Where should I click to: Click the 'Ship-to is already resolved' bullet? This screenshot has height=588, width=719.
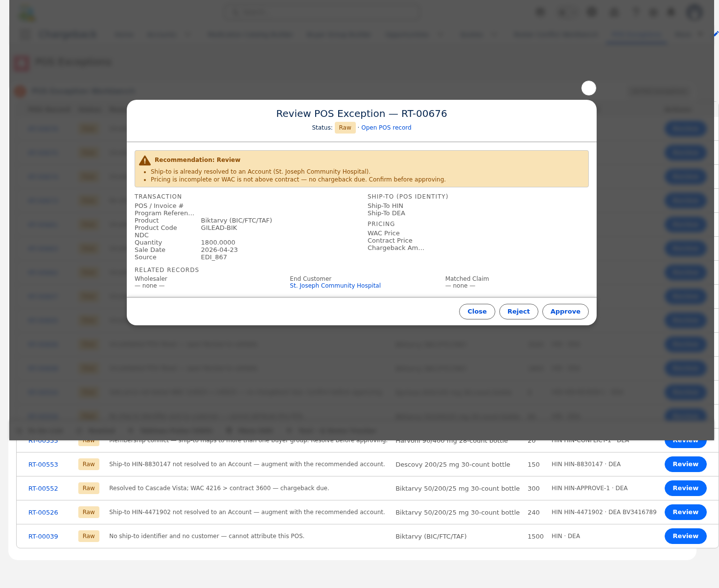coord(260,172)
